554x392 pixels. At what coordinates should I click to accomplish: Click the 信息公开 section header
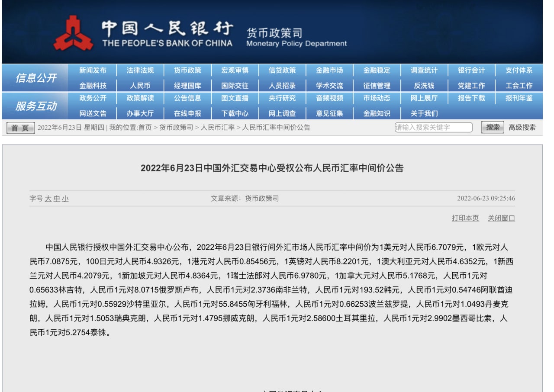pos(36,78)
